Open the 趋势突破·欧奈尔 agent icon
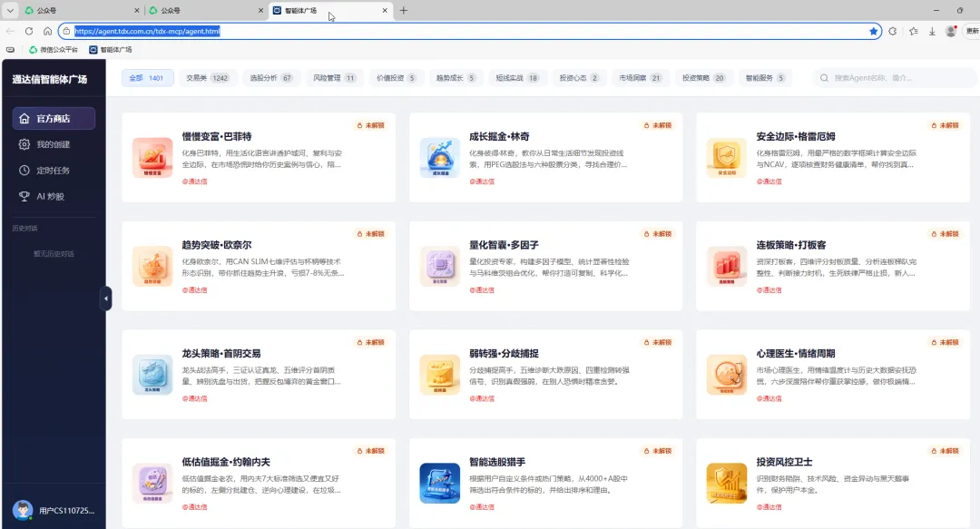 coord(152,267)
